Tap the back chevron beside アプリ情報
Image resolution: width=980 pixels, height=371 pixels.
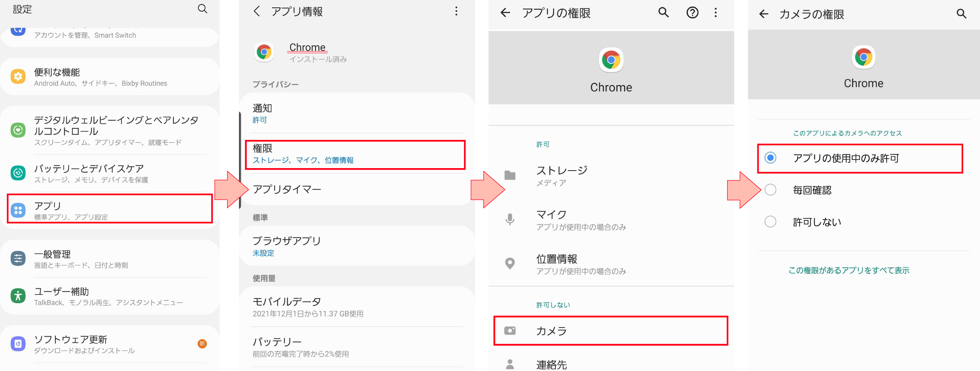pos(257,11)
